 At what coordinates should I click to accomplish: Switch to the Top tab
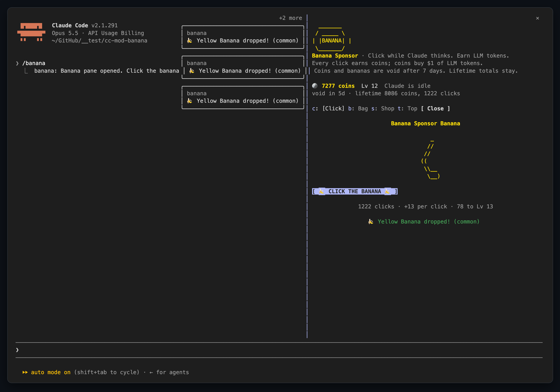pyautogui.click(x=412, y=109)
